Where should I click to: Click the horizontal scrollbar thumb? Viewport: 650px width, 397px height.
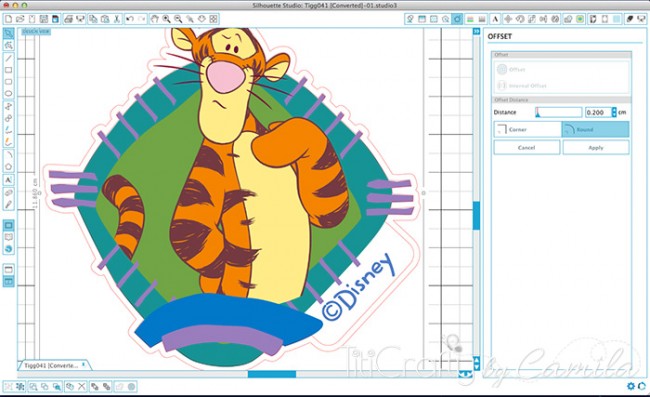pos(272,374)
